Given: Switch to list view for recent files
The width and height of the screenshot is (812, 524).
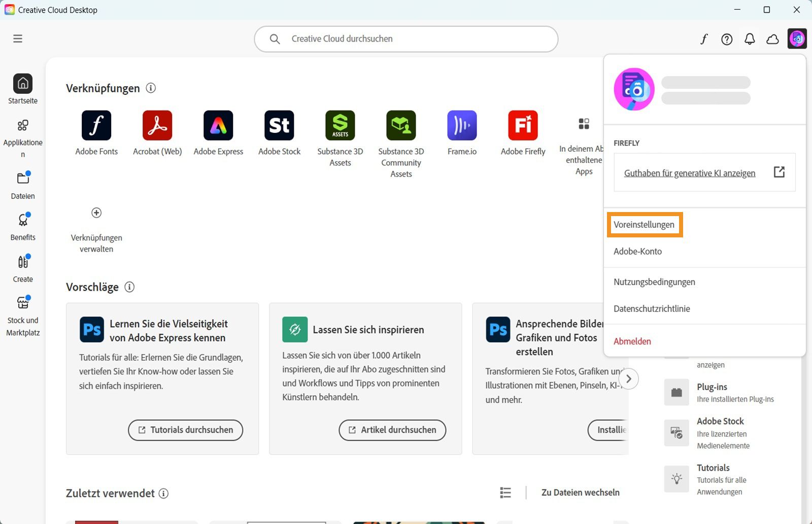Looking at the screenshot, I should click(505, 493).
